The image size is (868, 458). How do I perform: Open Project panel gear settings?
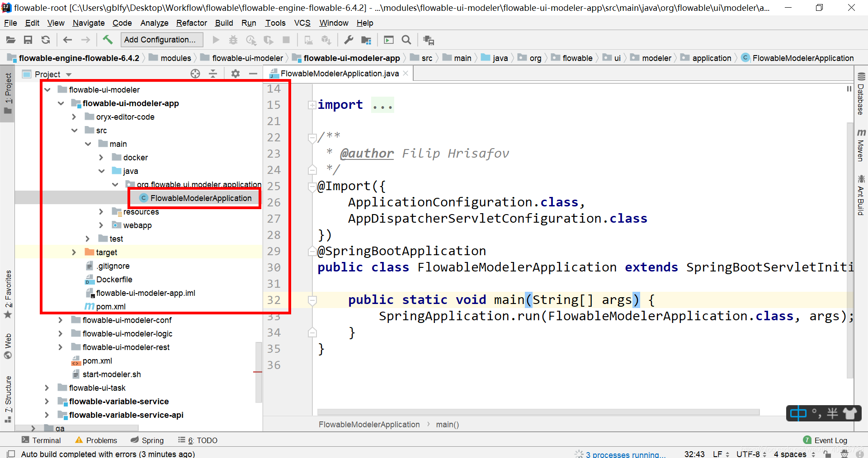click(236, 74)
